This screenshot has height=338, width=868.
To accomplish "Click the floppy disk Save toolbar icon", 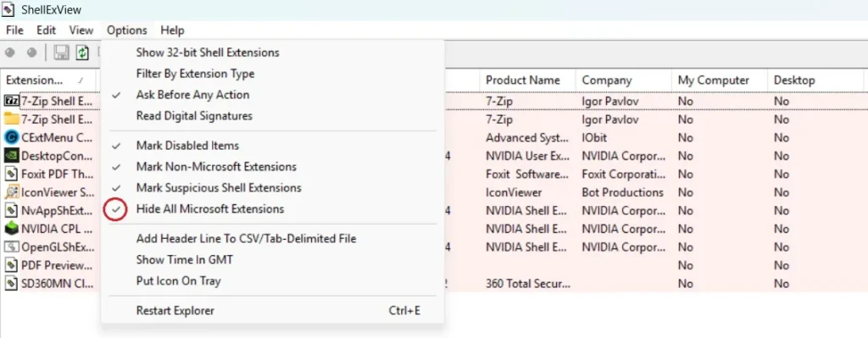I will tap(61, 53).
